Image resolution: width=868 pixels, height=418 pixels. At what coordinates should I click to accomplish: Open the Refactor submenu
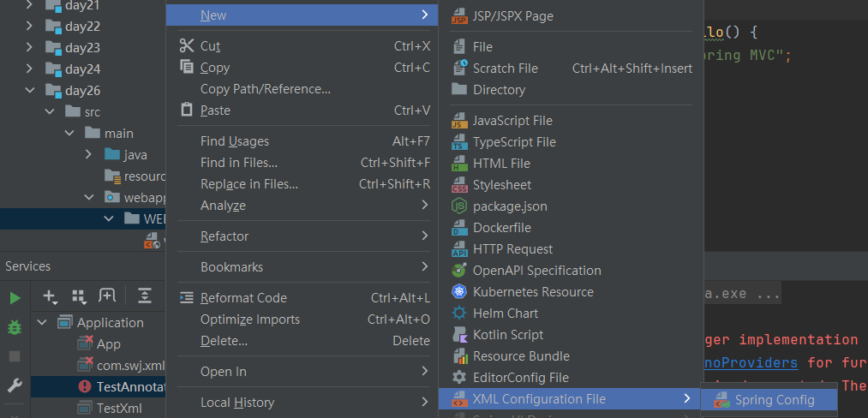point(224,236)
